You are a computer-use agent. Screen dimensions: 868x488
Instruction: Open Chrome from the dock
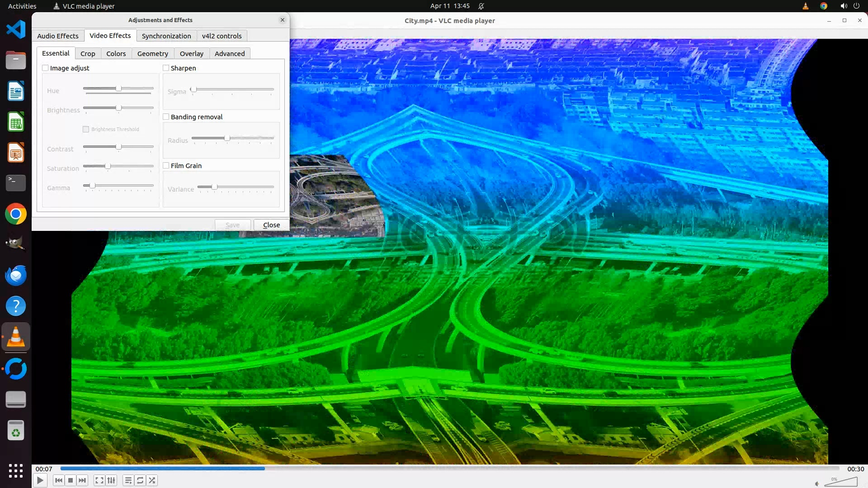point(16,214)
